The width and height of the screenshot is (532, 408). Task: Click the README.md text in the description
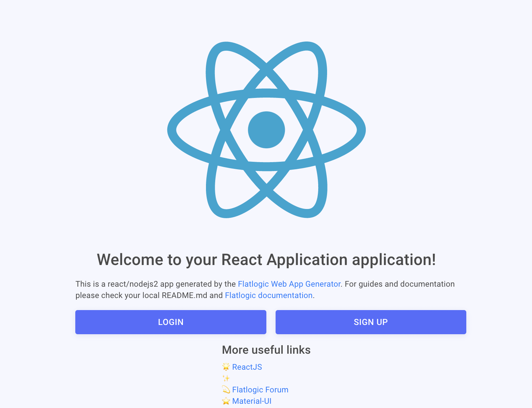pyautogui.click(x=184, y=295)
